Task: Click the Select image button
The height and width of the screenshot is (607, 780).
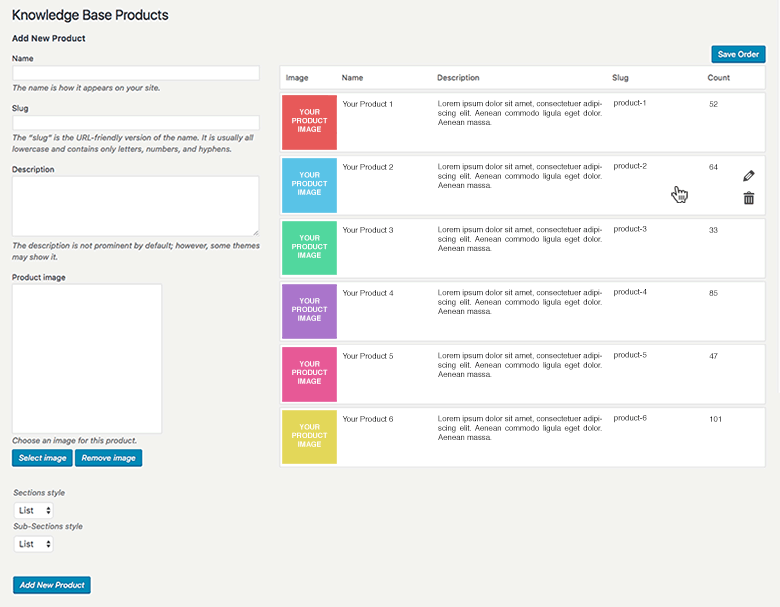Action: [x=42, y=458]
